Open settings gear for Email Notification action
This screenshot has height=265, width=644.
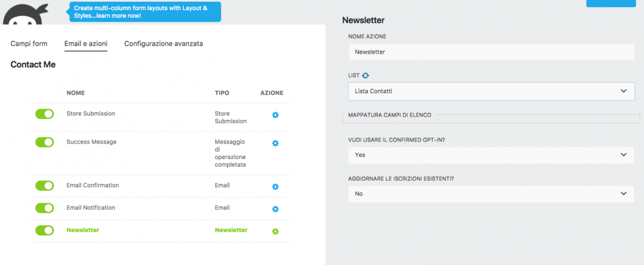(275, 209)
